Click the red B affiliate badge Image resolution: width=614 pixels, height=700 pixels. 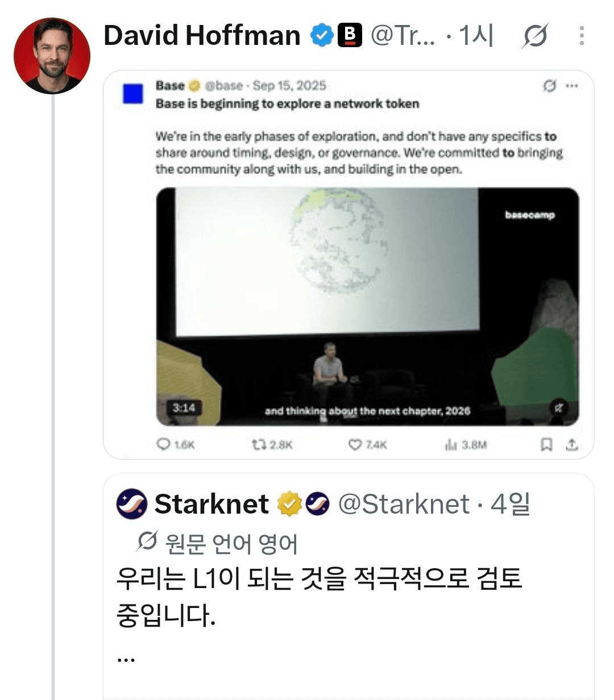350,36
